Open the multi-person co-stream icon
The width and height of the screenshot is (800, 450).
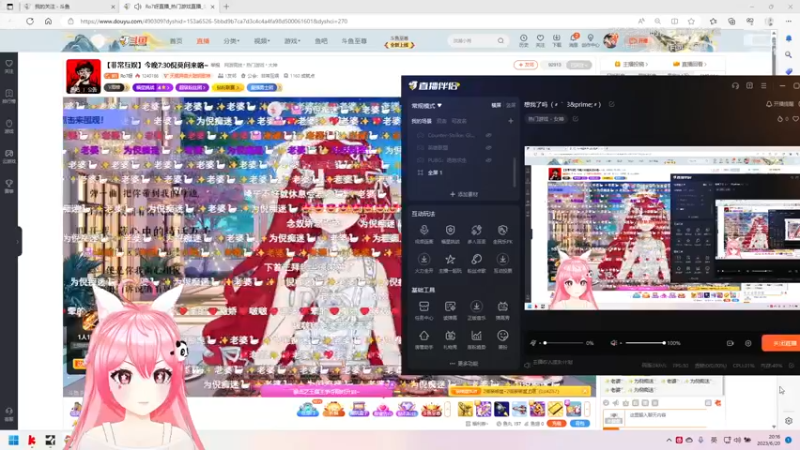point(476,231)
